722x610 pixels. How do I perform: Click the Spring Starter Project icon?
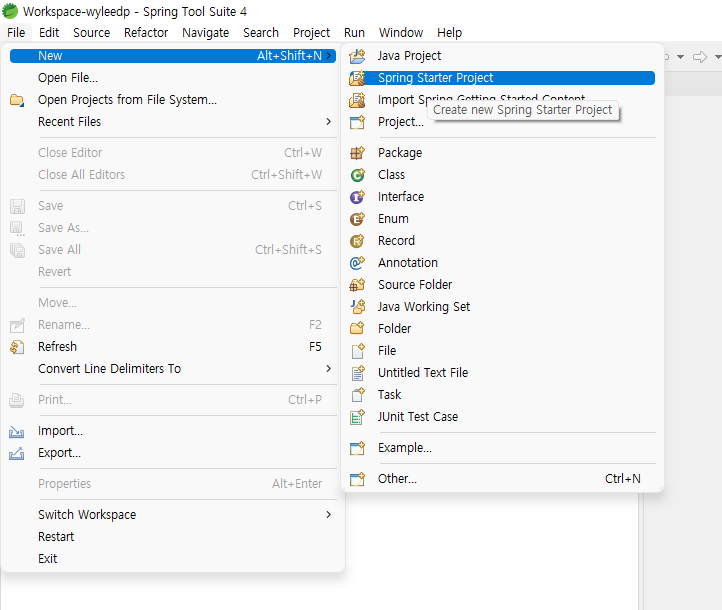coord(357,78)
